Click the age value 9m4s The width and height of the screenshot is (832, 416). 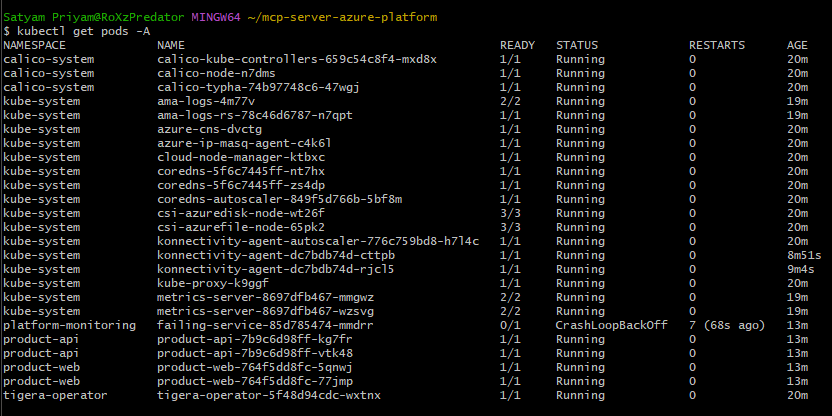(801, 270)
